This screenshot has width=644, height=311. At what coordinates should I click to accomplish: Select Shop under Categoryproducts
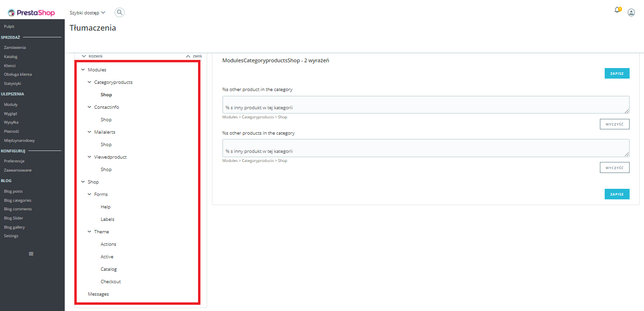[x=106, y=95]
